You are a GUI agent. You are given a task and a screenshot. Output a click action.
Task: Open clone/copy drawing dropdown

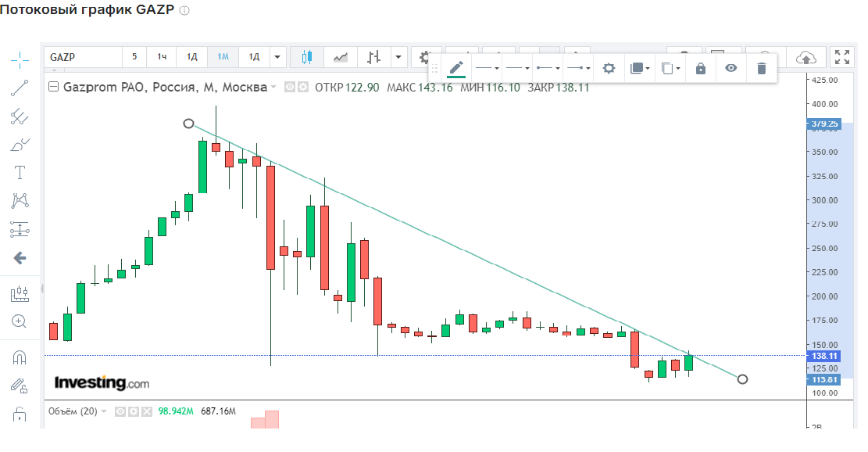pos(670,68)
